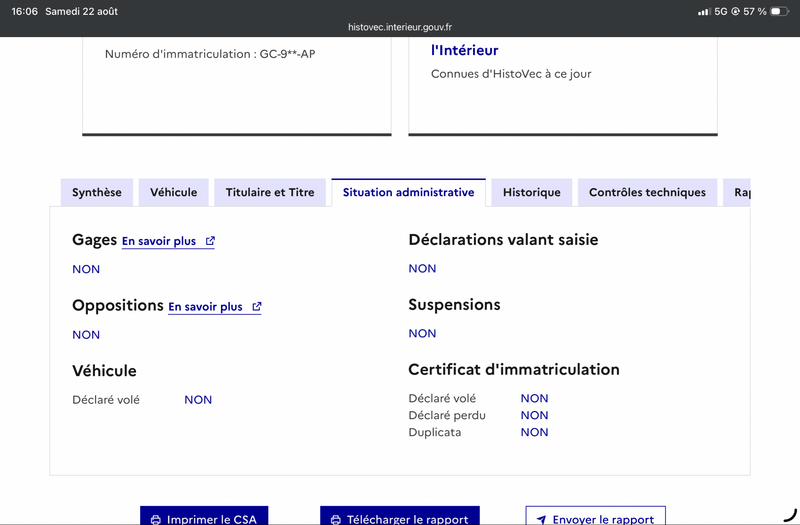Click the Imprimer le CSA button
The width and height of the screenshot is (800, 525).
tap(204, 516)
